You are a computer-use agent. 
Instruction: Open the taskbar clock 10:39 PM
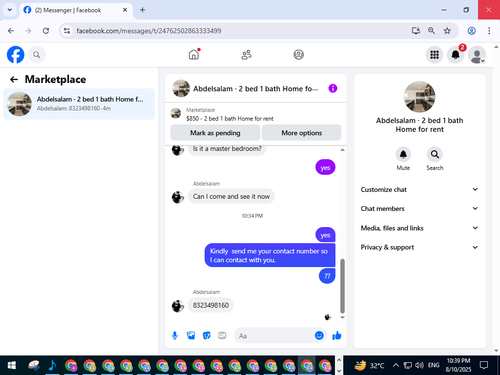click(458, 365)
